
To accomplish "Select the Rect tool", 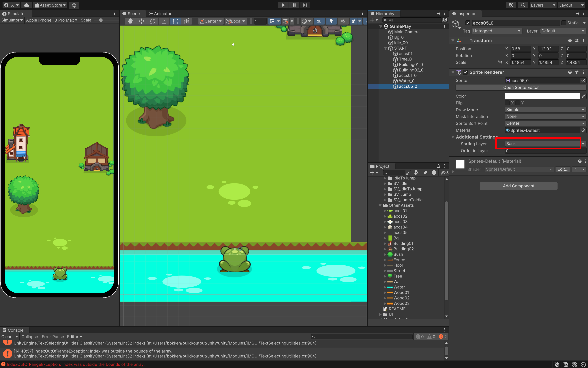I will coord(175,21).
